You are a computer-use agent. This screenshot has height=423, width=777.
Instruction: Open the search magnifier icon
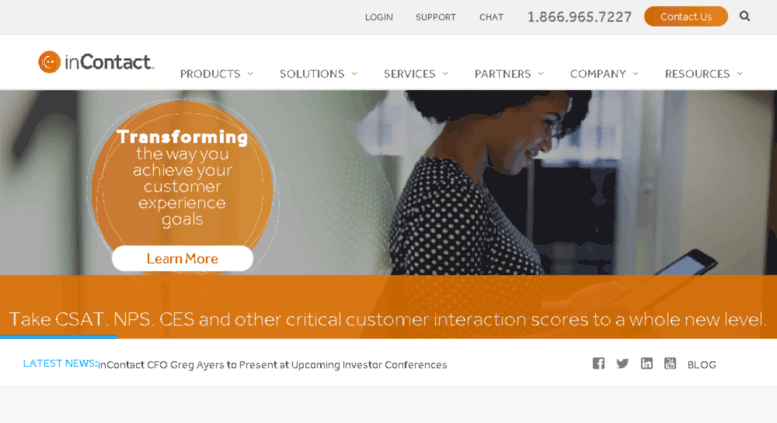pos(744,16)
